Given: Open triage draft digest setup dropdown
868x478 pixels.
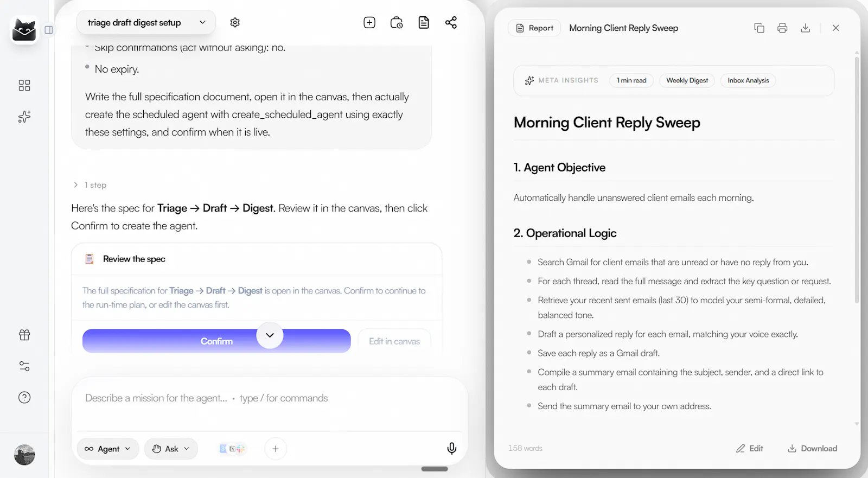Looking at the screenshot, I should 146,22.
